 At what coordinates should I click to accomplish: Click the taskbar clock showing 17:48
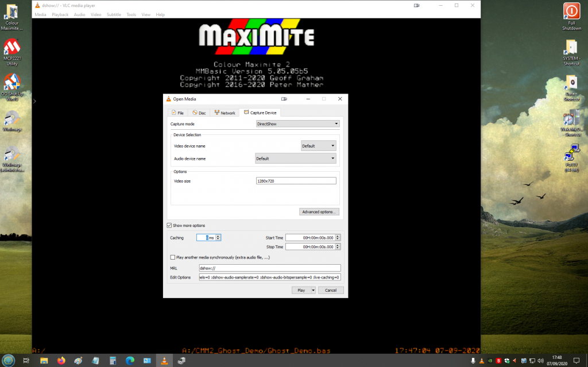coord(557,361)
